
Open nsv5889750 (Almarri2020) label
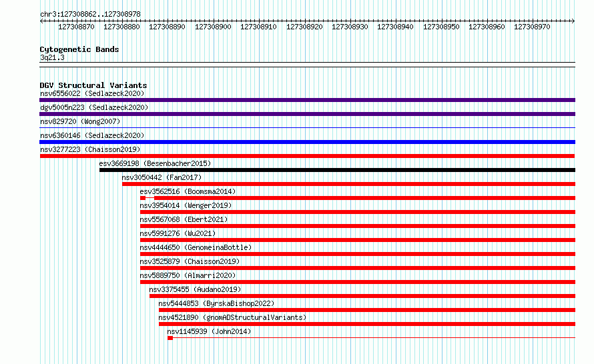pyautogui.click(x=188, y=275)
